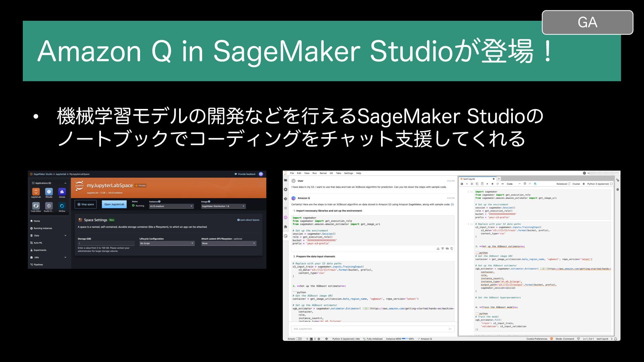Open the Canvas application icon
The width and height of the screenshot is (644, 362).
click(x=62, y=192)
